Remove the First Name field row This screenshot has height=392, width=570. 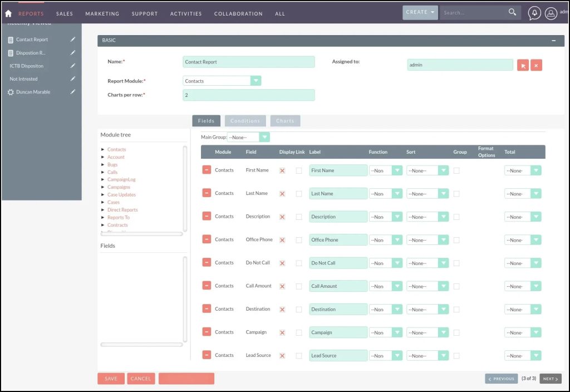pos(207,170)
